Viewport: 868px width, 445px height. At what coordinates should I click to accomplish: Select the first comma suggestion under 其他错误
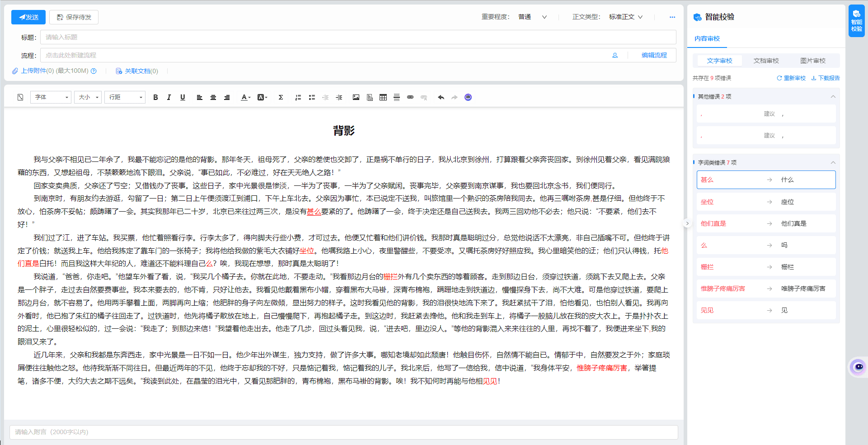(x=766, y=114)
